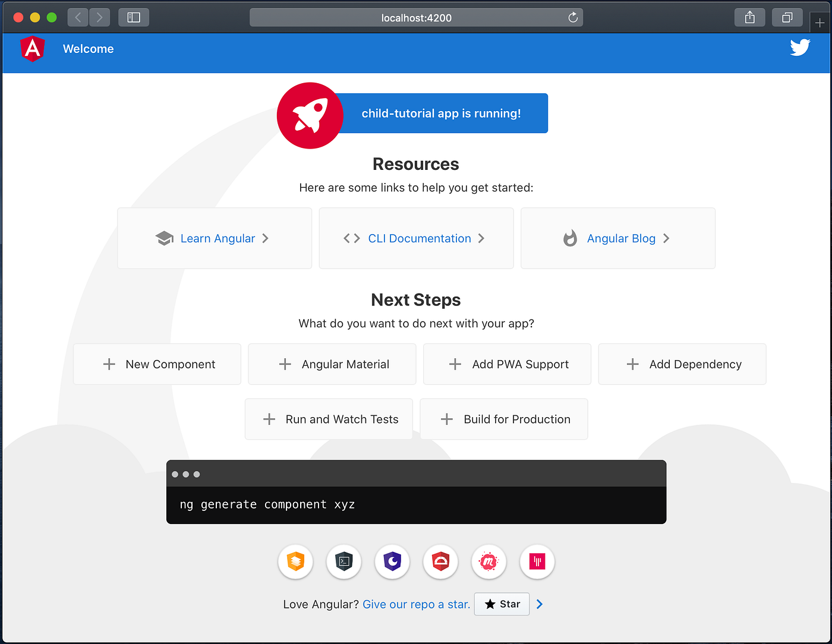Open the CLI Documentation link
This screenshot has width=832, height=644.
420,238
